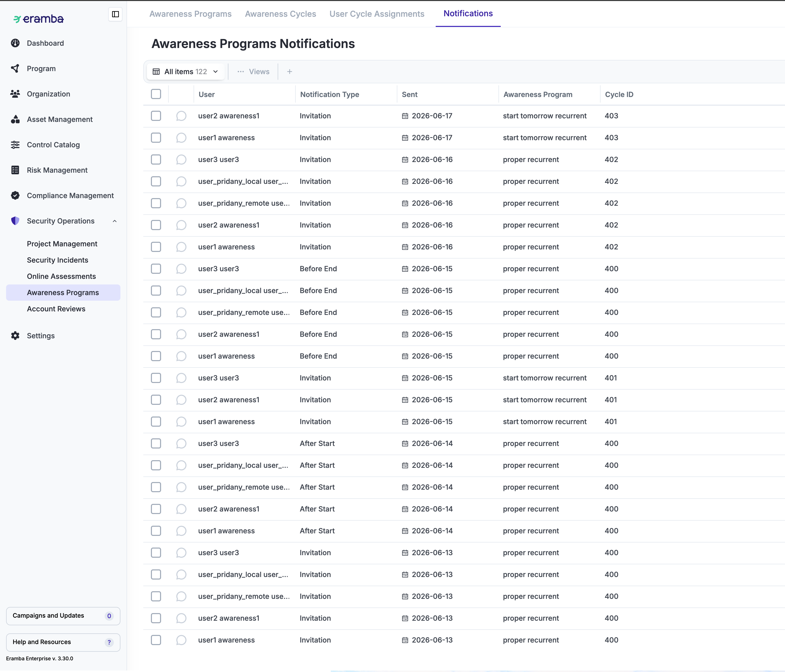Click the Cycle ID column header
Image resolution: width=785 pixels, height=672 pixels.
tap(619, 94)
